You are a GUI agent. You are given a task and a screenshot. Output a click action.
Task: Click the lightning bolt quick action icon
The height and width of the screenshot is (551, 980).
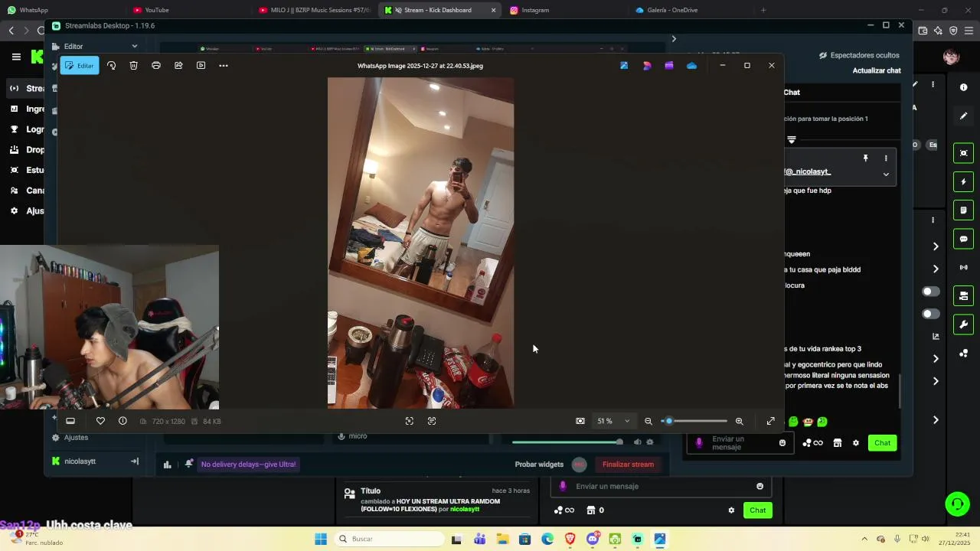pos(964,182)
